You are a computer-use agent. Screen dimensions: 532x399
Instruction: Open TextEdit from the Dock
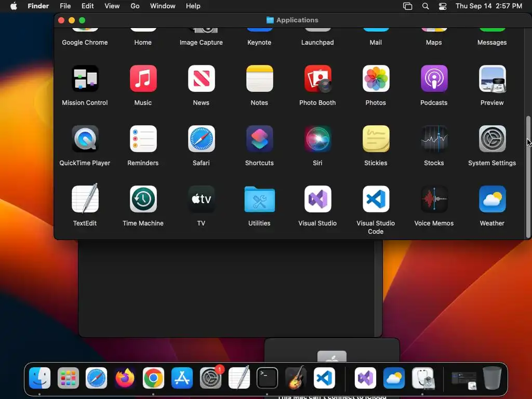(x=239, y=377)
